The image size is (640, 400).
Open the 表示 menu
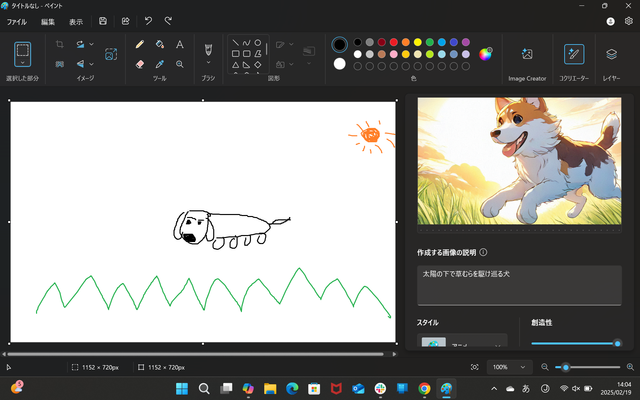point(76,21)
